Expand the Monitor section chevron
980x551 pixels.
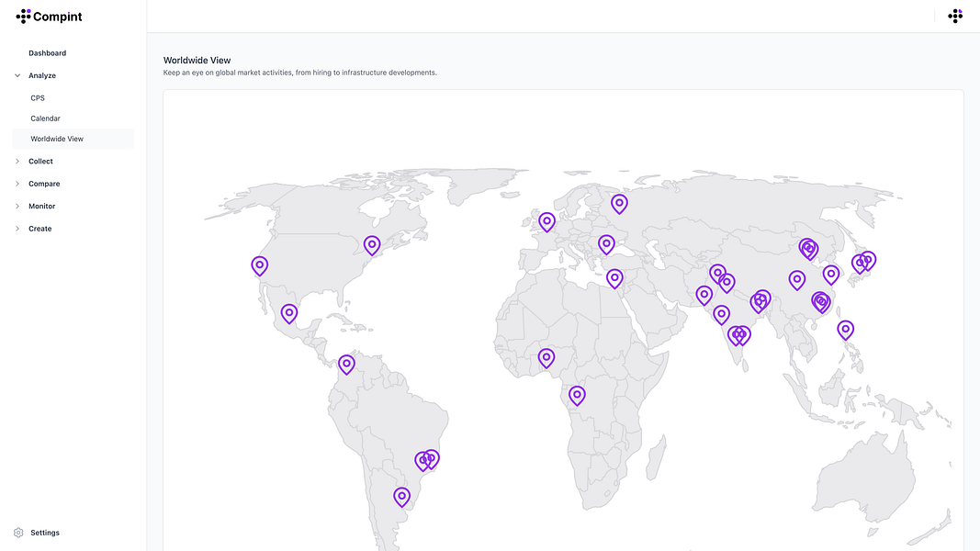(x=17, y=207)
